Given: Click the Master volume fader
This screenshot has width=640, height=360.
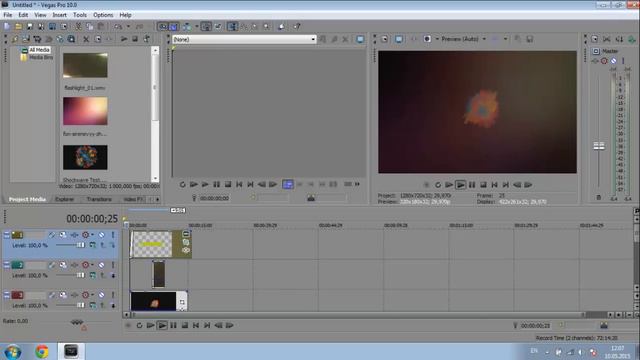Looking at the screenshot, I should tap(599, 146).
